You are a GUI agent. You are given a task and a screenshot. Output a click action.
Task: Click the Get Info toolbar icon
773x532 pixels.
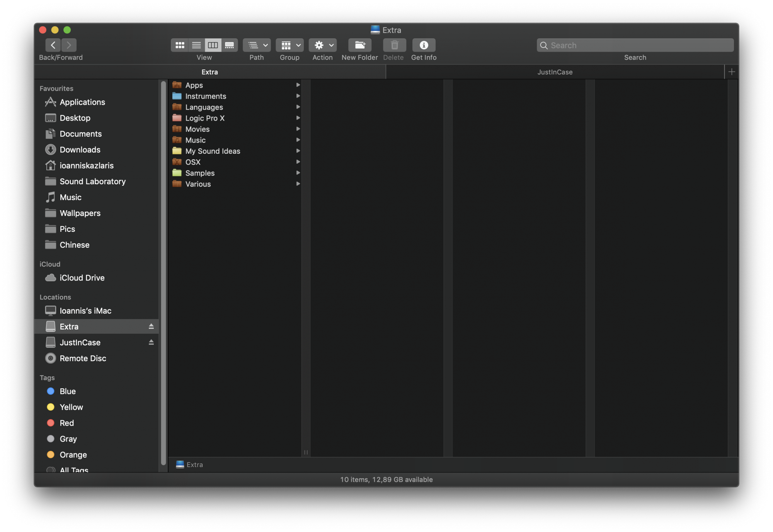[x=424, y=45]
